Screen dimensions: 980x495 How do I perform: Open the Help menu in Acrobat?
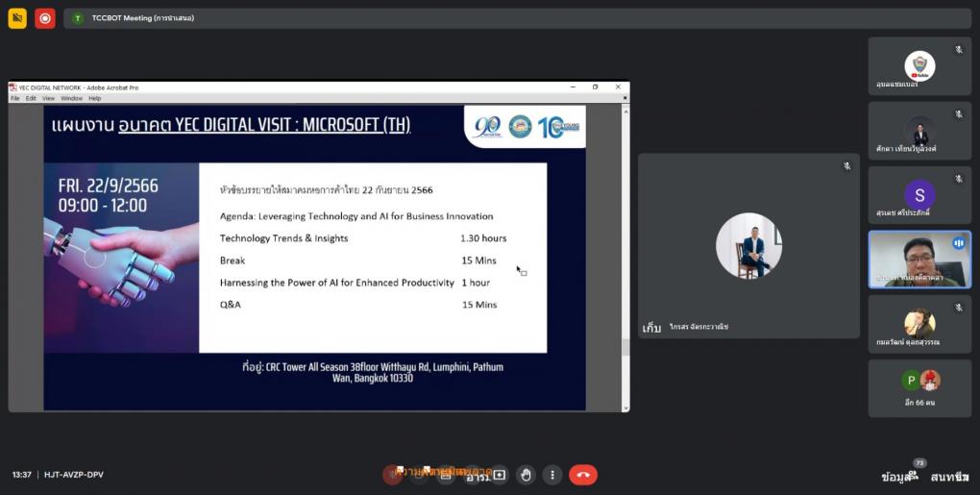94,98
